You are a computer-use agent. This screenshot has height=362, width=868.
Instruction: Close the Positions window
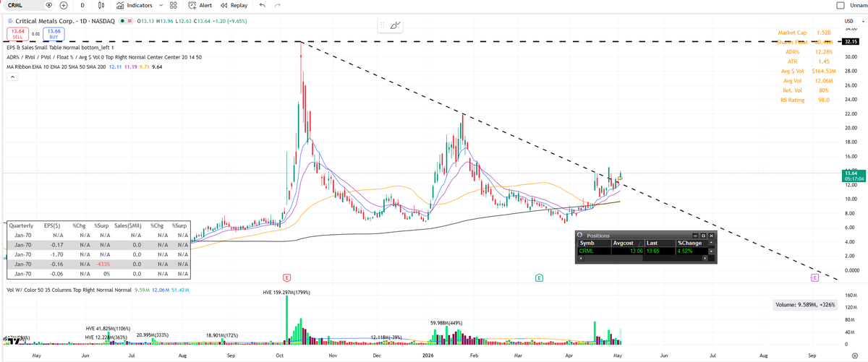pos(711,236)
